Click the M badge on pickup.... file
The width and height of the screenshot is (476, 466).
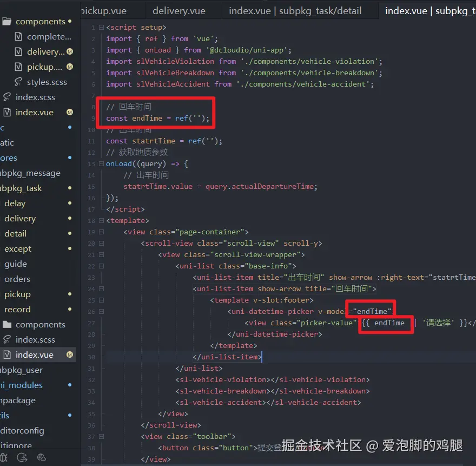coord(70,67)
